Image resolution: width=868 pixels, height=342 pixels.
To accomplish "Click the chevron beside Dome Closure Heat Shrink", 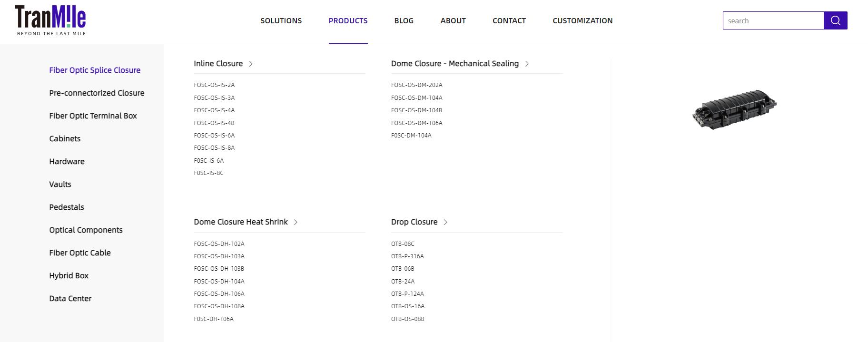I will pos(296,222).
